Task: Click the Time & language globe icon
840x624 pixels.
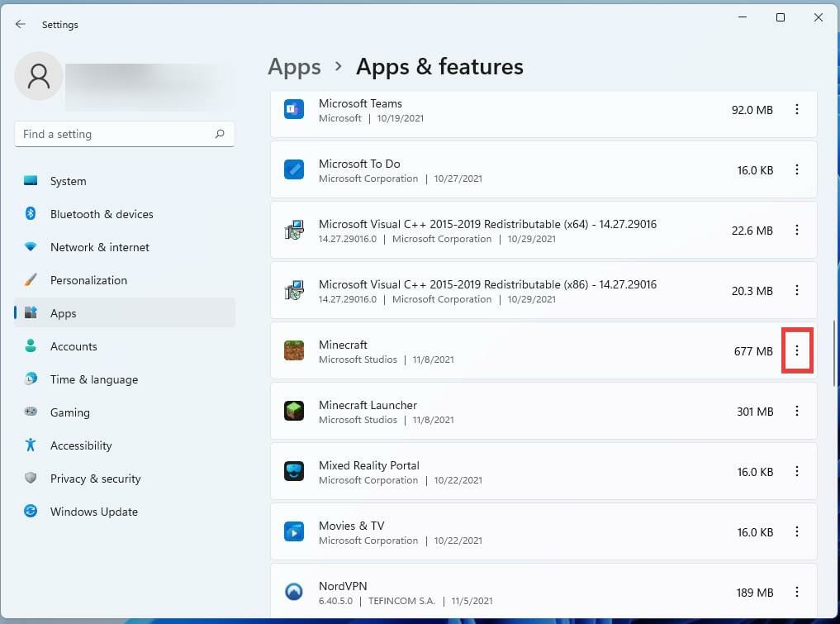Action: 31,379
